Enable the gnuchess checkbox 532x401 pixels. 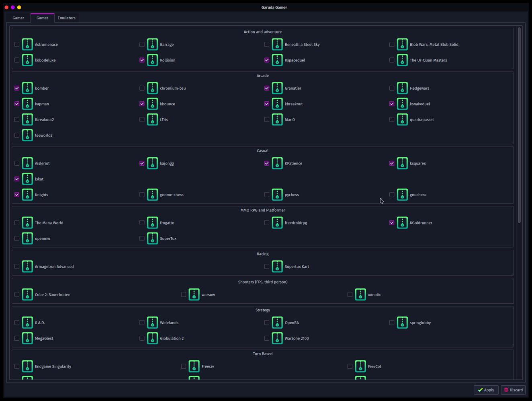pos(392,195)
